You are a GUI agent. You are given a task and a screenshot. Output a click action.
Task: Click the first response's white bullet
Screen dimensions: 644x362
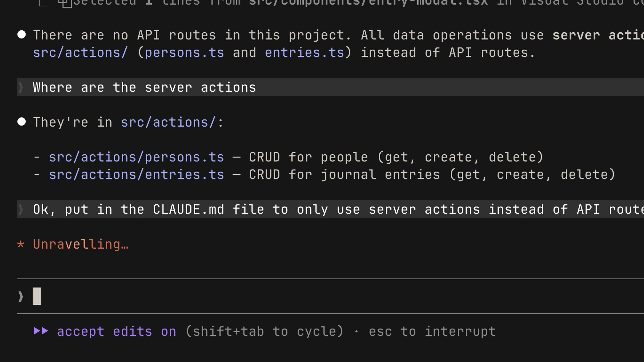coord(22,35)
